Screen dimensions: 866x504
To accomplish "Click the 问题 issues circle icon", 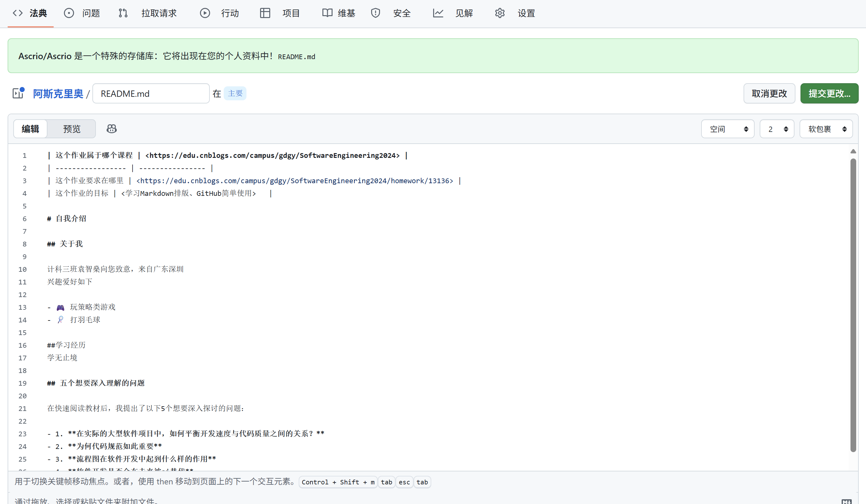I will [x=69, y=13].
